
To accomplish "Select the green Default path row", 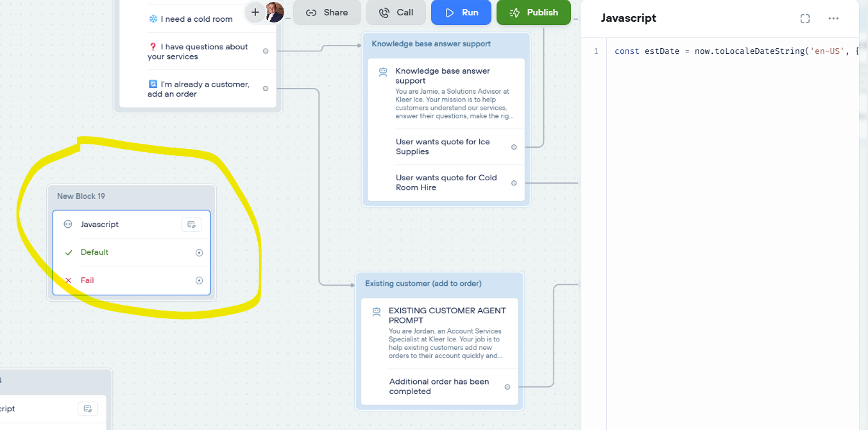I will (132, 252).
